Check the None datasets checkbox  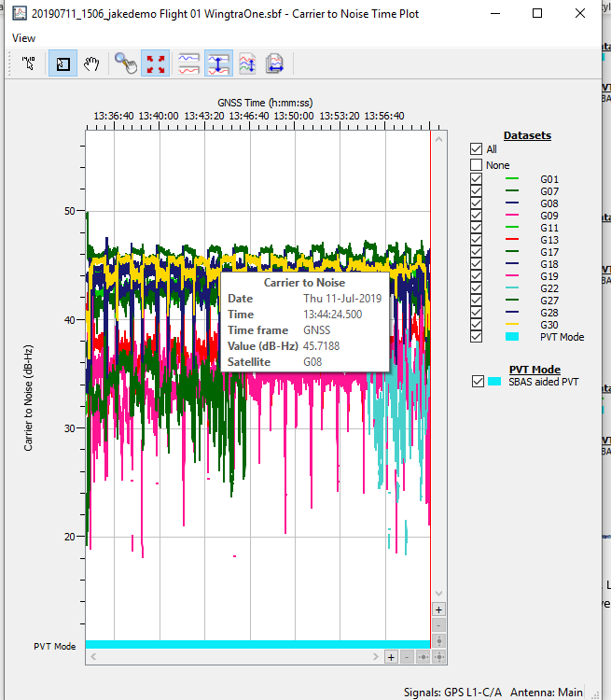(x=477, y=165)
